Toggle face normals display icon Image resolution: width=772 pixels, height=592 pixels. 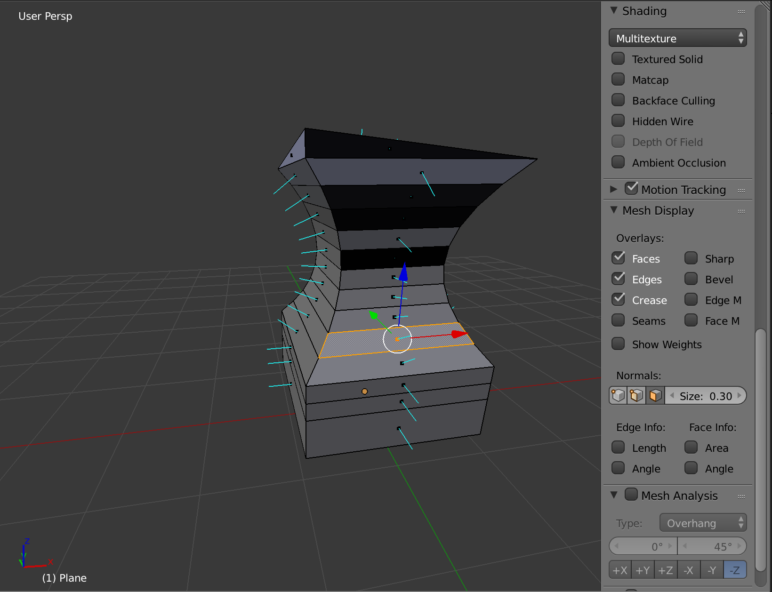tap(655, 396)
